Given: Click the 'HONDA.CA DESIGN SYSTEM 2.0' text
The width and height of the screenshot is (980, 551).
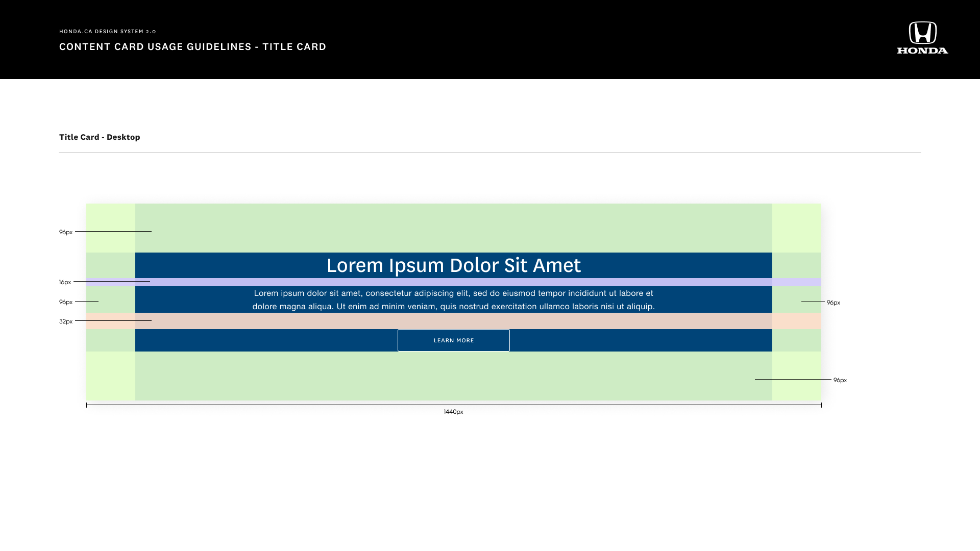Looking at the screenshot, I should tap(108, 32).
